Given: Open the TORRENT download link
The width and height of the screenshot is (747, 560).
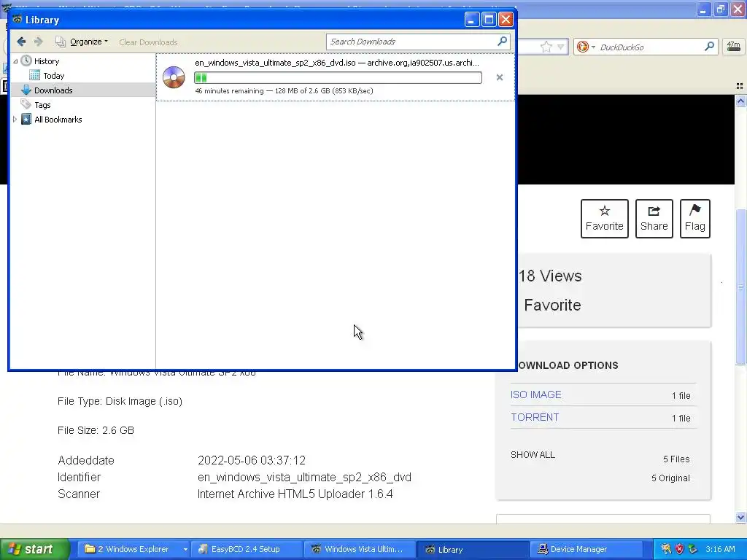Looking at the screenshot, I should [535, 417].
